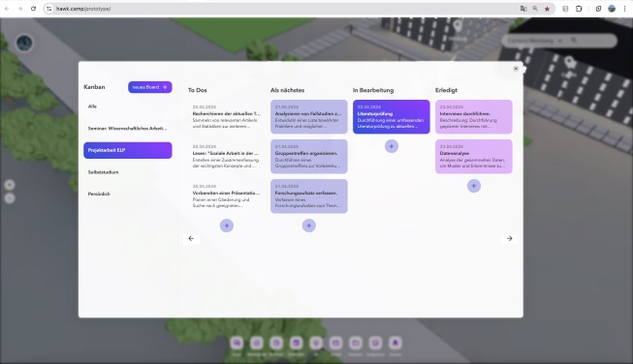Click the location pin on the upper building

point(457,26)
